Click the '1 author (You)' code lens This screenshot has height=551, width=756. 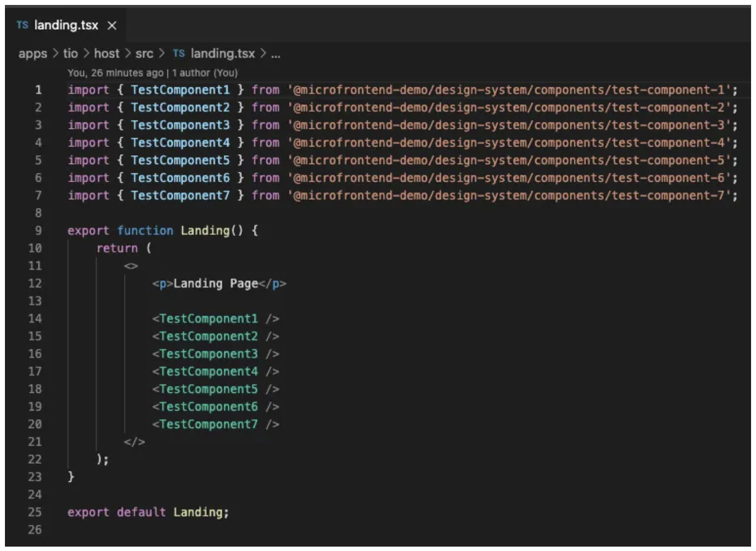[x=205, y=72]
